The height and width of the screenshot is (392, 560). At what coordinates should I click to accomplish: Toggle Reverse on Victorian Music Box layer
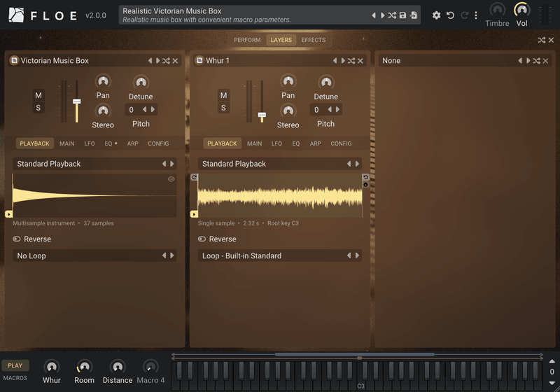31,239
